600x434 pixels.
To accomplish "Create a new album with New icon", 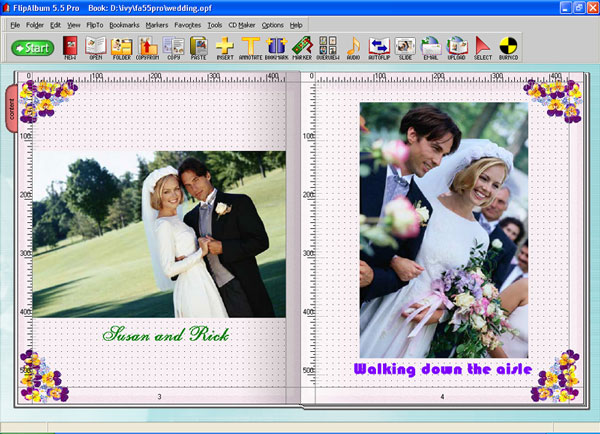I will pyautogui.click(x=70, y=48).
